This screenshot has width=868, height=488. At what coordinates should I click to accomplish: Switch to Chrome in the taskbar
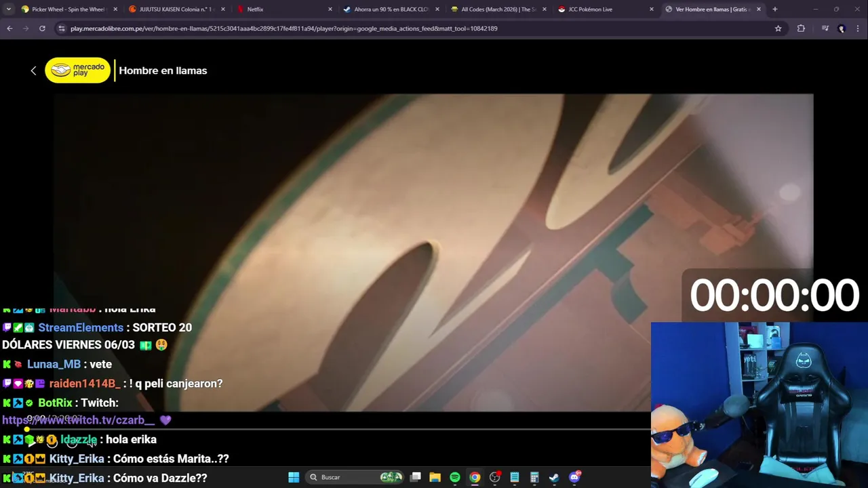click(475, 477)
